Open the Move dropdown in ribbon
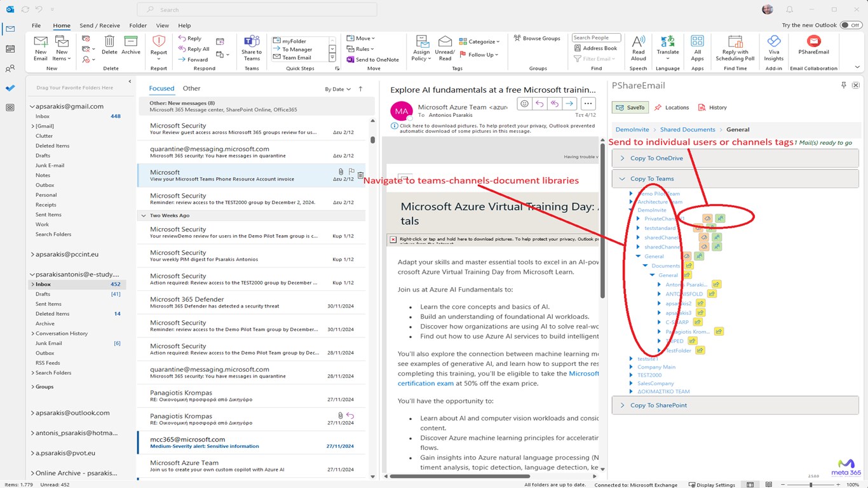The image size is (868, 488). coord(360,38)
